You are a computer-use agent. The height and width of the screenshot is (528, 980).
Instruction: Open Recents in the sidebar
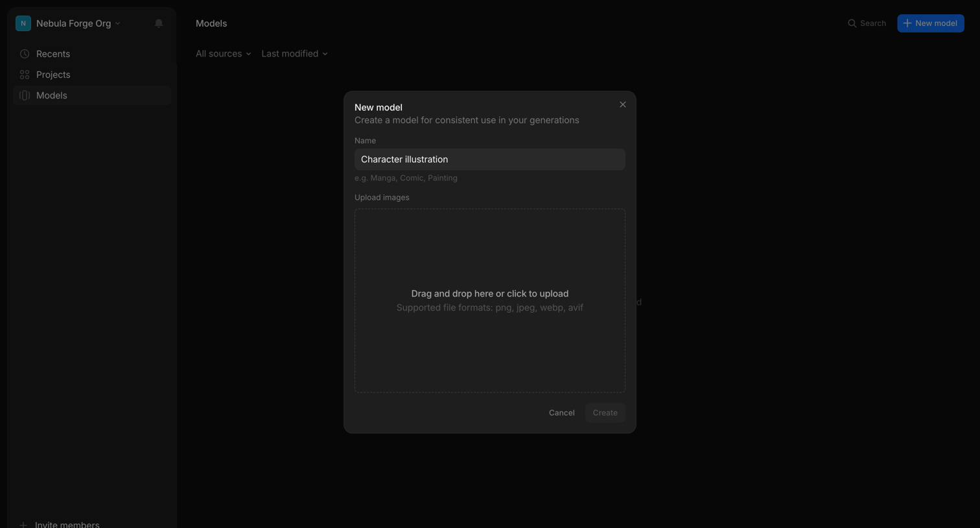92,54
